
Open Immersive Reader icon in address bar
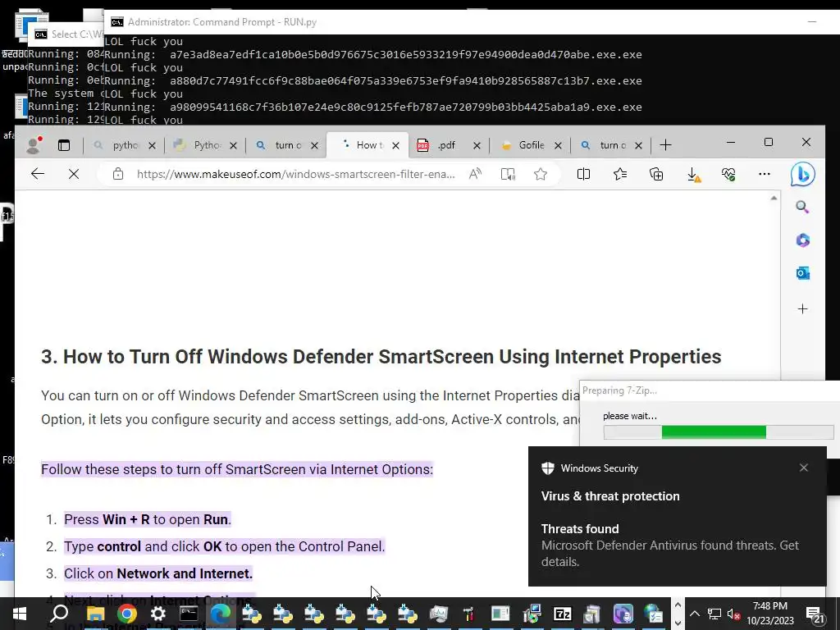508,174
